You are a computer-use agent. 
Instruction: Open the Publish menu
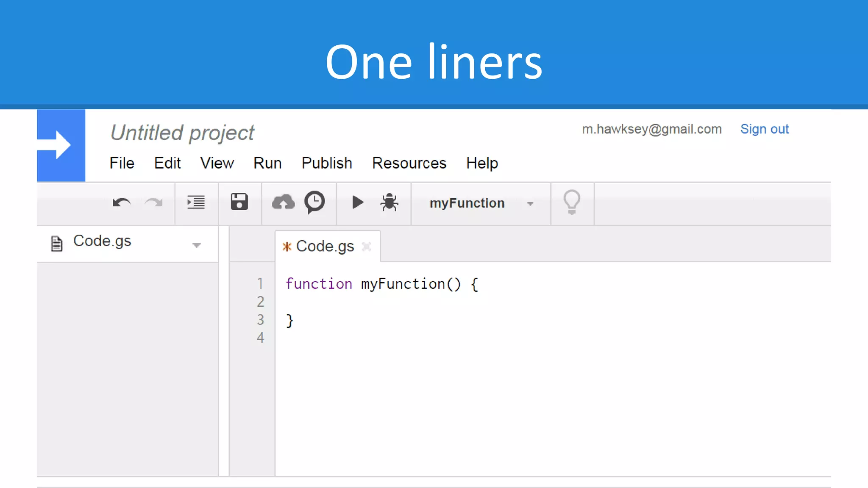pyautogui.click(x=327, y=163)
